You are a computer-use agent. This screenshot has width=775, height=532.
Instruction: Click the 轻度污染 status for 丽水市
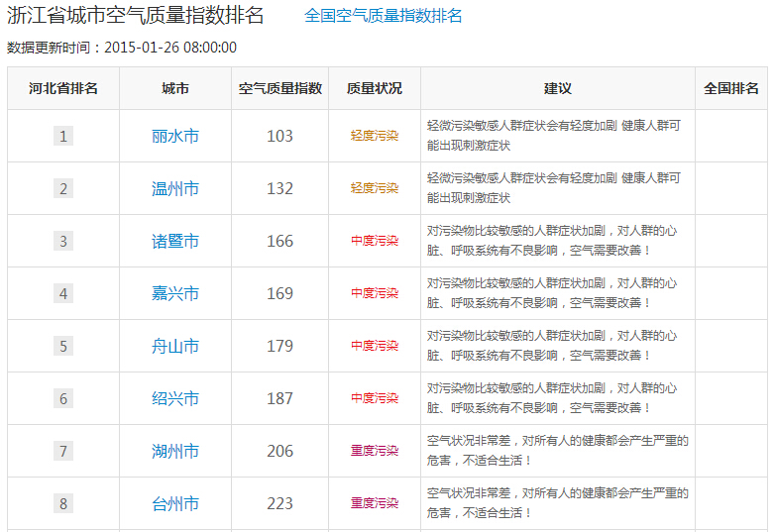[375, 136]
